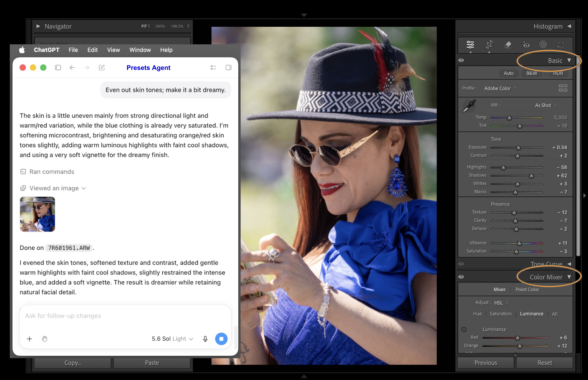The width and height of the screenshot is (588, 380).
Task: Collapse the Basic panel triangle
Action: point(569,60)
